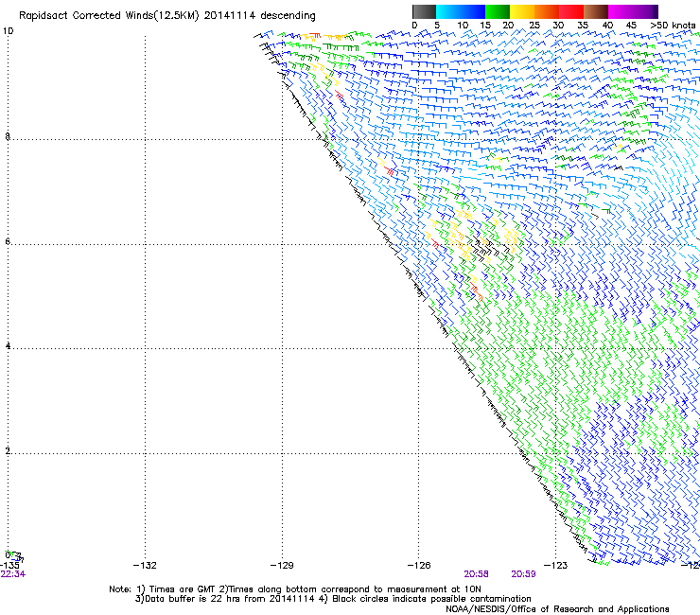This screenshot has width=700, height=615.
Task: Click the brown 35-40 knots color swatch
Action: 596,11
